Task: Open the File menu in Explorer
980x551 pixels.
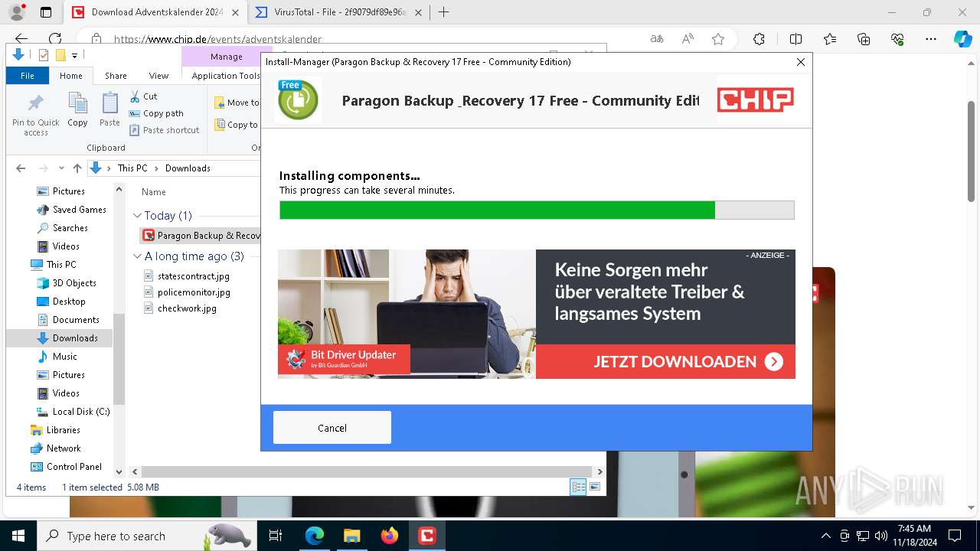Action: click(x=28, y=76)
